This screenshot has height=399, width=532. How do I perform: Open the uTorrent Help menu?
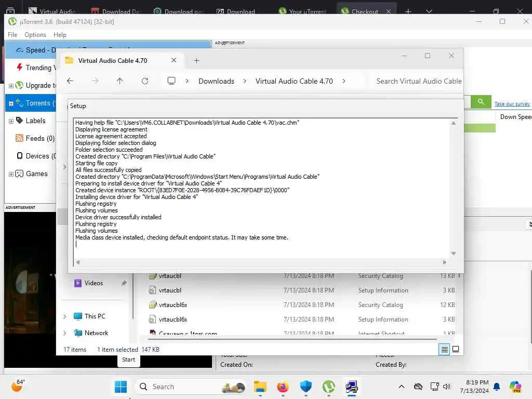click(x=60, y=35)
